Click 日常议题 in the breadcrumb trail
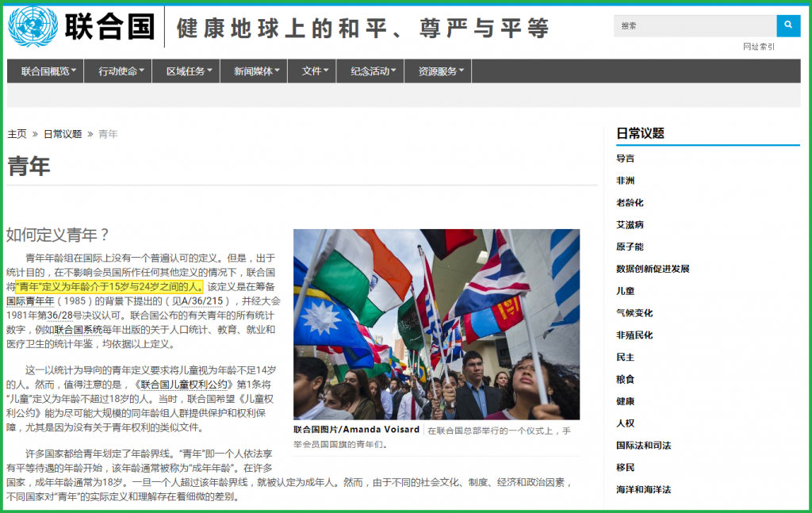Screen dimensions: 812x513 pyautogui.click(x=63, y=134)
